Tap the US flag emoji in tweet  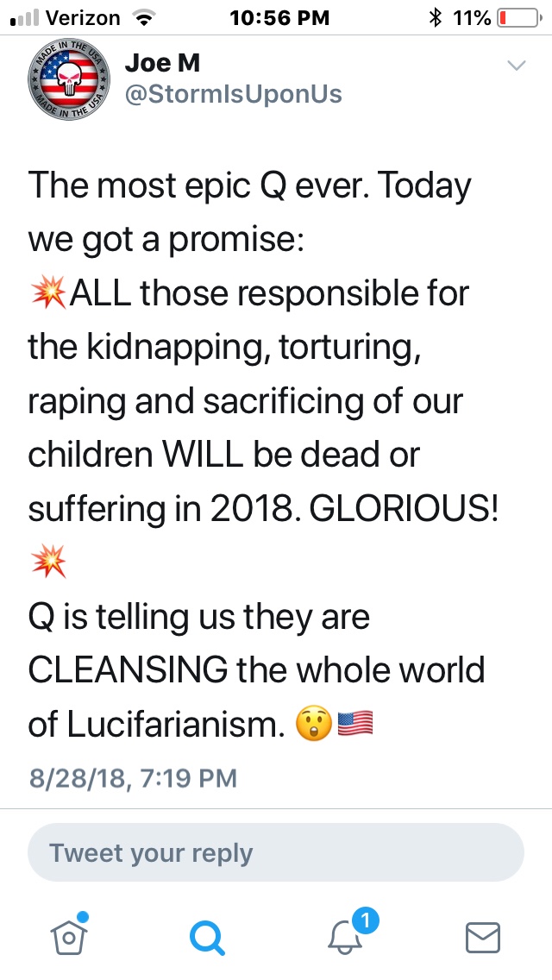356,726
